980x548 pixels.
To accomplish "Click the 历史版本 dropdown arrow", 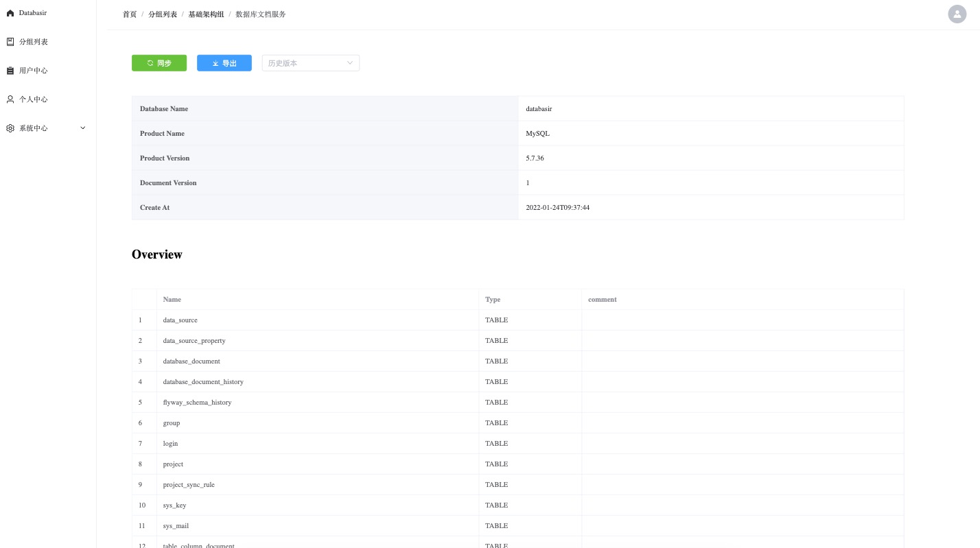I will [350, 63].
